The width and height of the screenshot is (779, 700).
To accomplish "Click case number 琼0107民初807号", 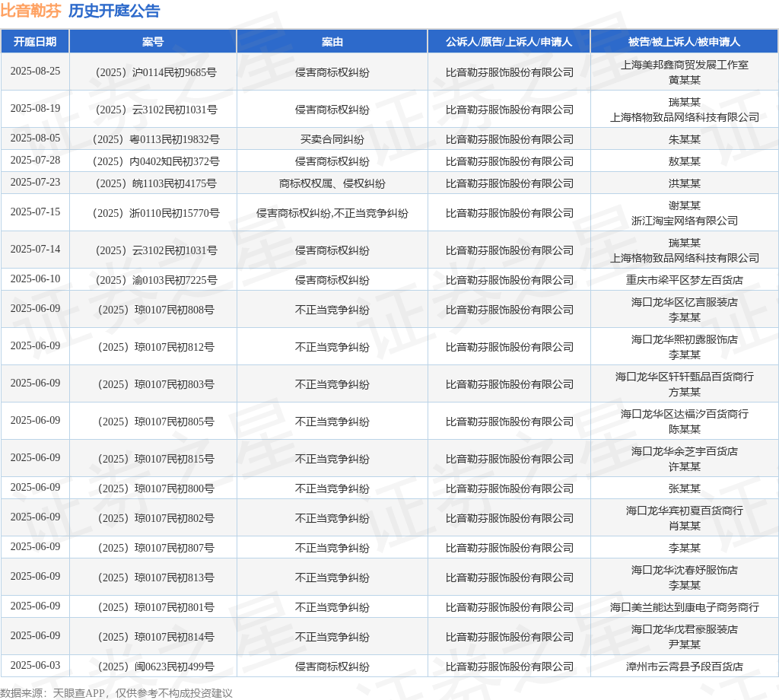I will (x=156, y=549).
